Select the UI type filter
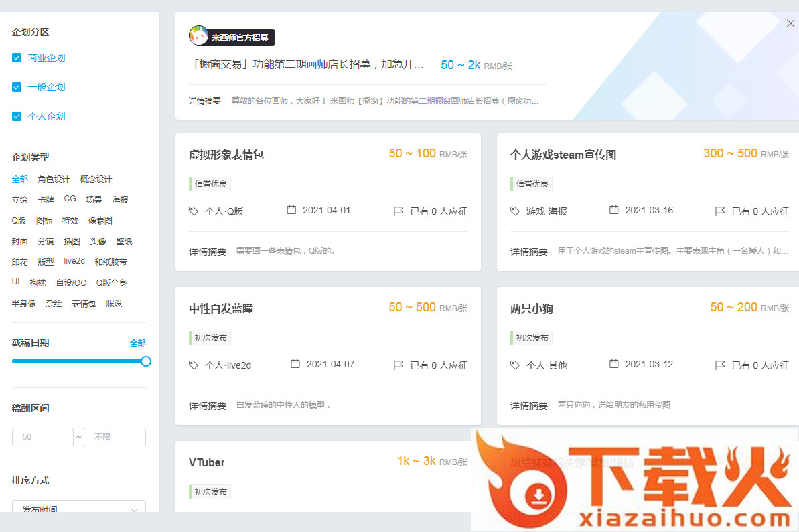 [16, 282]
